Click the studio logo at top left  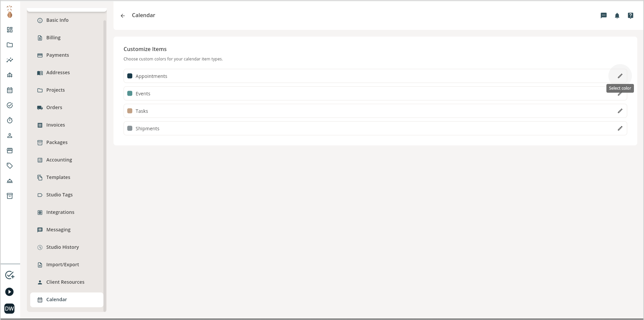(x=10, y=12)
